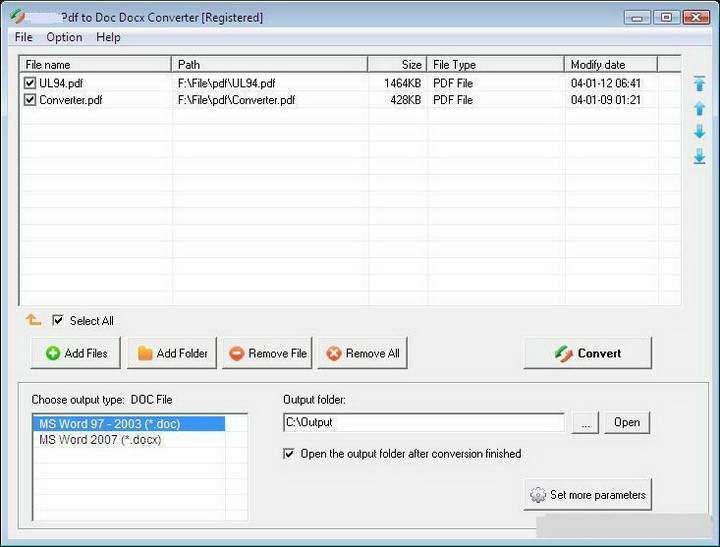Click the Add Folder button
Viewport: 720px width, 547px height.
[172, 353]
